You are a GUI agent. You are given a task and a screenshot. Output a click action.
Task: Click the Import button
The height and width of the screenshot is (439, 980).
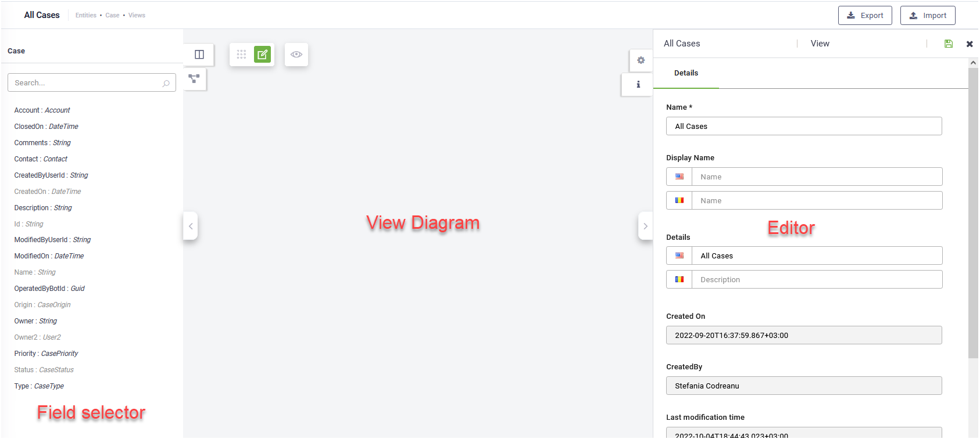pyautogui.click(x=928, y=16)
